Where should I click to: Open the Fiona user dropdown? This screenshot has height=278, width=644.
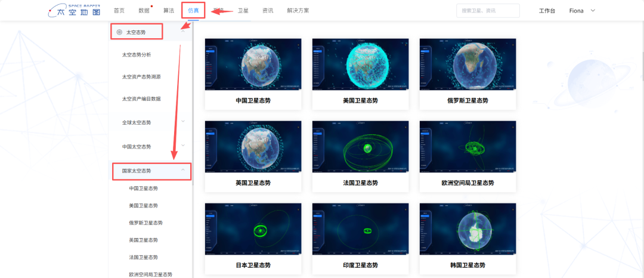[x=583, y=11]
